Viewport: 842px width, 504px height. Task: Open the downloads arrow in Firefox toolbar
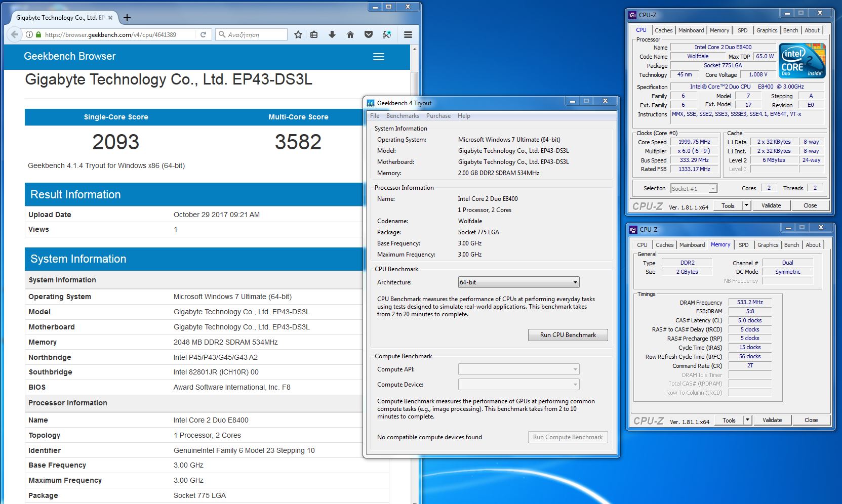pos(332,34)
